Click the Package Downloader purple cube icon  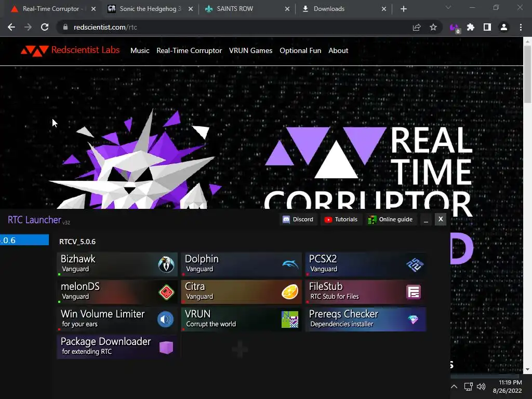pyautogui.click(x=166, y=348)
